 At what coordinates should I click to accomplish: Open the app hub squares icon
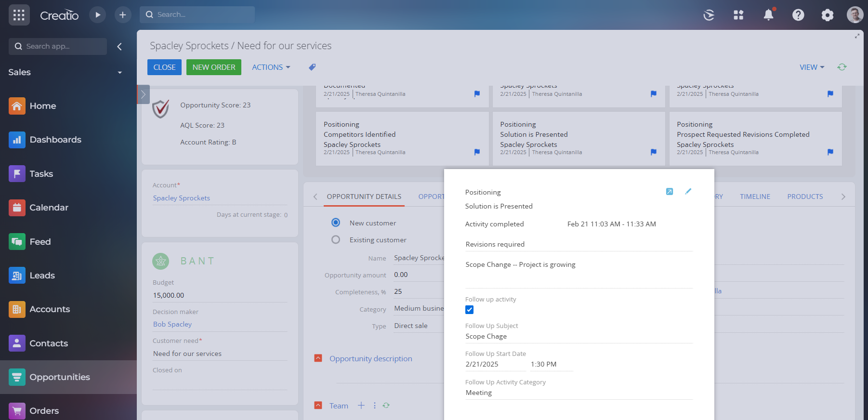coord(738,15)
